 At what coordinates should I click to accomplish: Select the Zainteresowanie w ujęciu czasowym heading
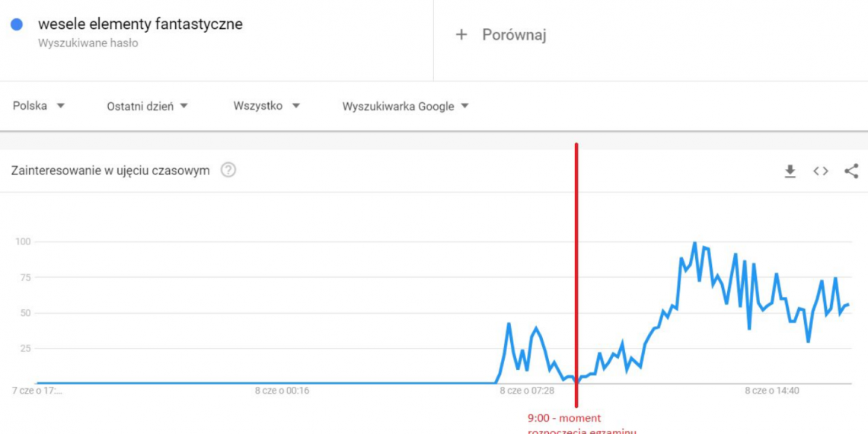(110, 171)
